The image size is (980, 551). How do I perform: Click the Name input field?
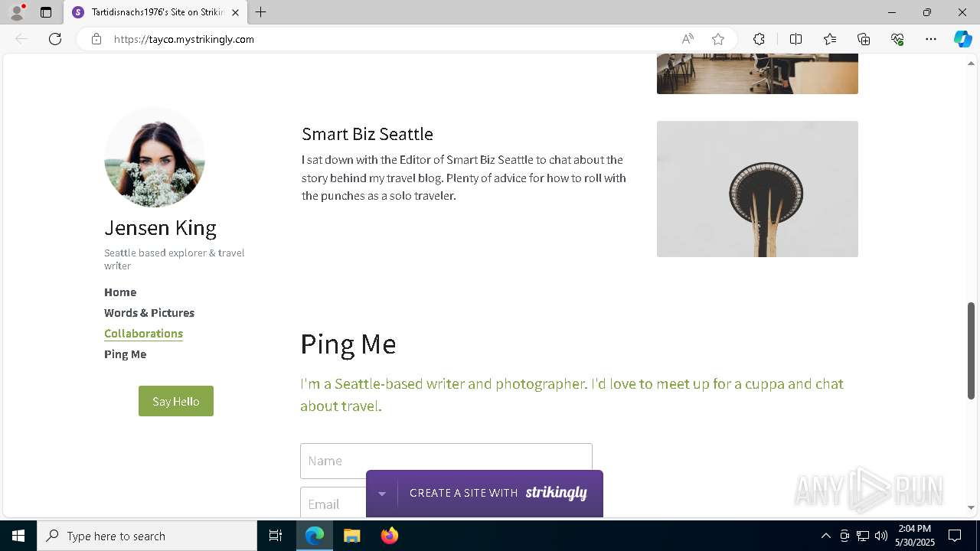point(446,461)
